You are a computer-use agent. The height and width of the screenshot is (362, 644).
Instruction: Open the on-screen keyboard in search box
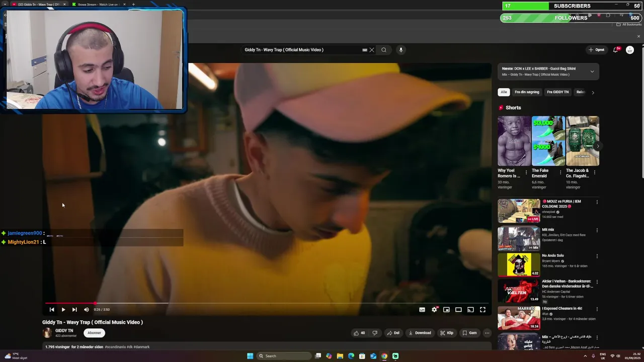pyautogui.click(x=365, y=50)
